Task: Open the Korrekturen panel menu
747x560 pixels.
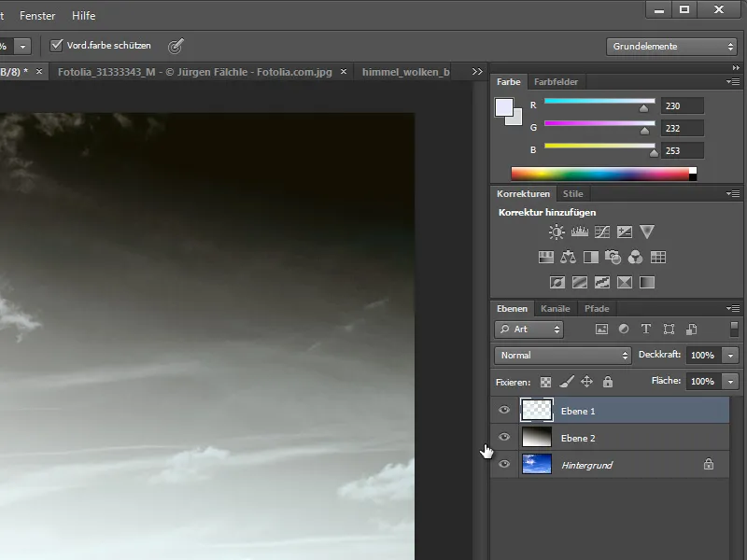Action: click(x=733, y=194)
